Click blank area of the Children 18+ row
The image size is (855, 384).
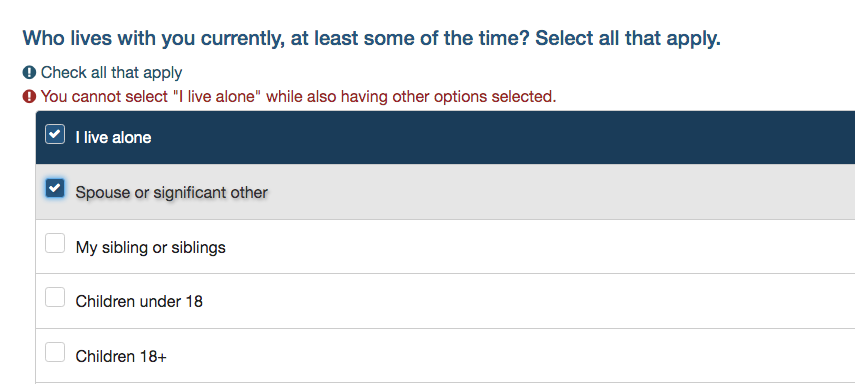point(545,356)
